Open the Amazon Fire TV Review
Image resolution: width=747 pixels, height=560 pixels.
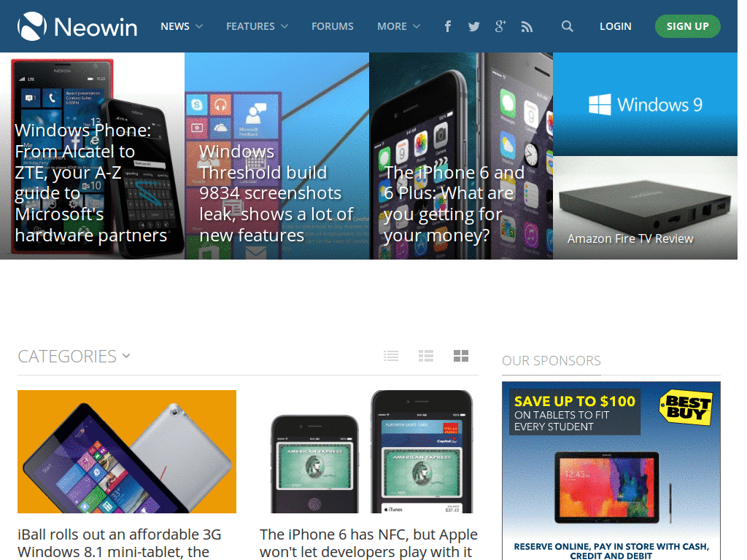coord(645,208)
